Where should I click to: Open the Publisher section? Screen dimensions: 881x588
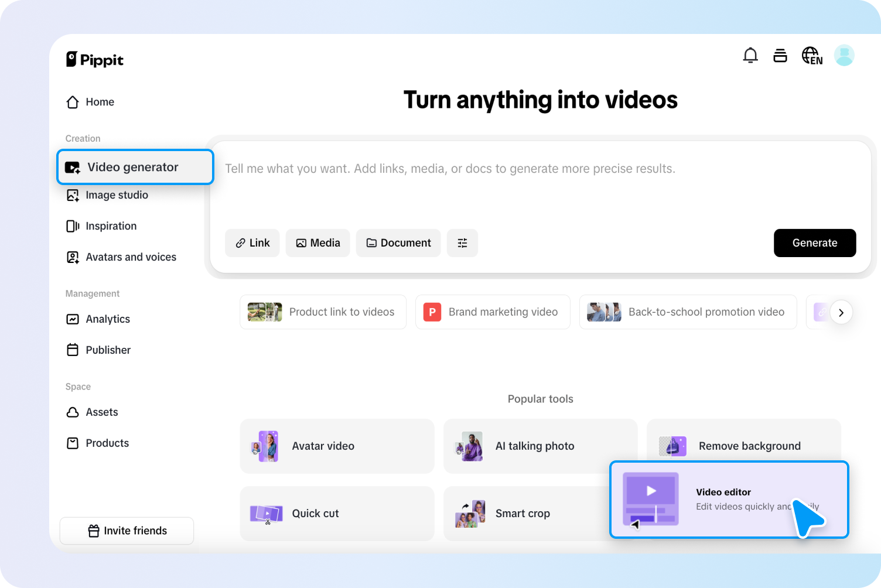point(108,350)
